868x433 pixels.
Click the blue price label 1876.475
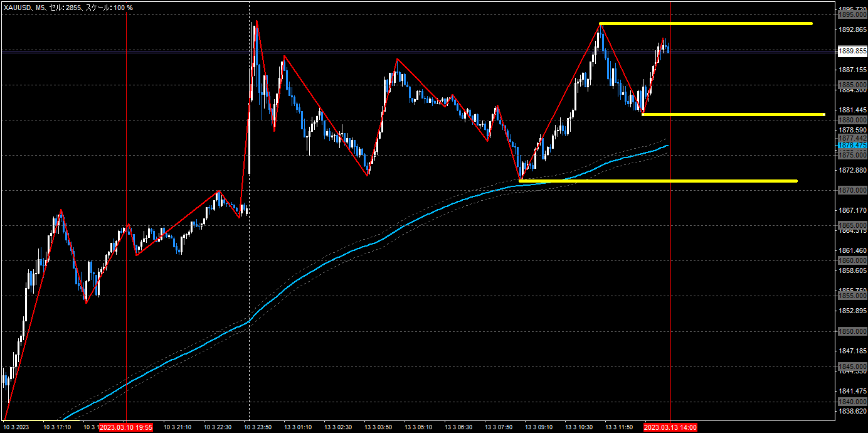coord(852,145)
